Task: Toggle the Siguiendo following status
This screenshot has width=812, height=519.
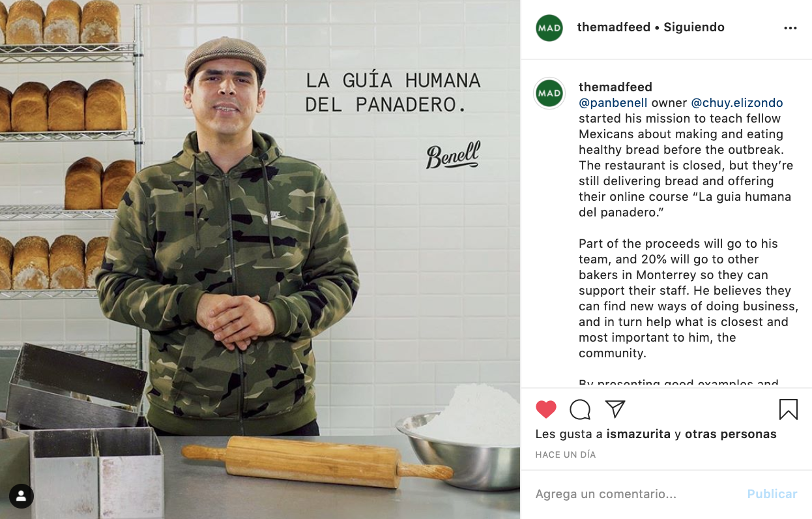Action: (694, 27)
